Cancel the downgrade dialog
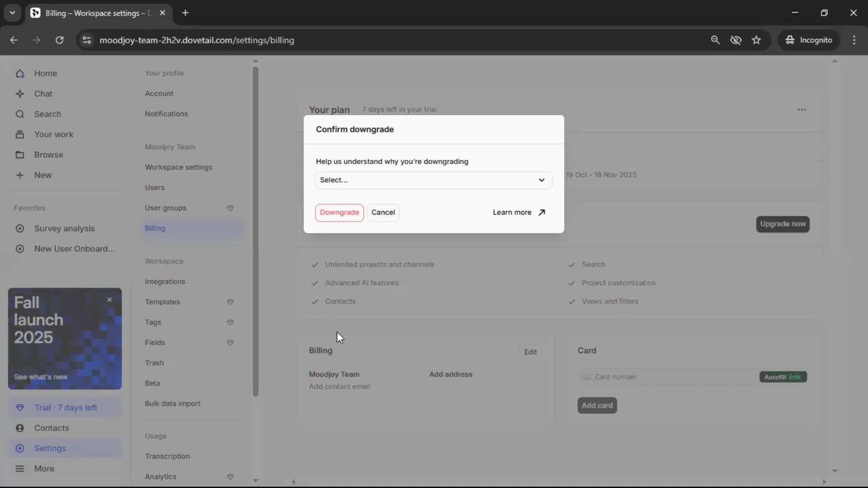868x488 pixels. point(383,212)
